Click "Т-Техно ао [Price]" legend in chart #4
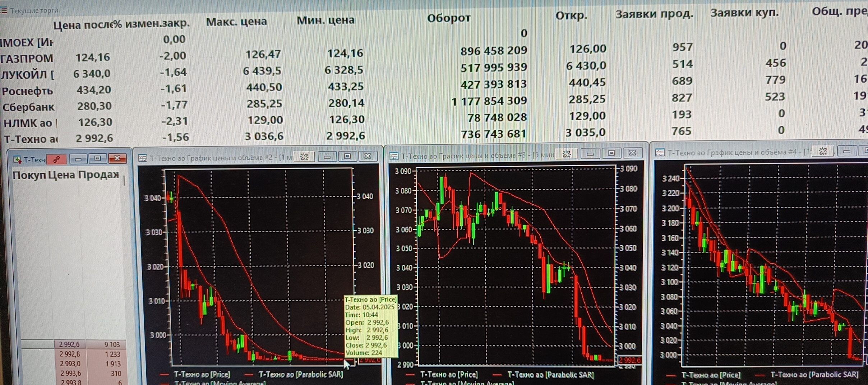This screenshot has width=868, height=385. (x=711, y=375)
